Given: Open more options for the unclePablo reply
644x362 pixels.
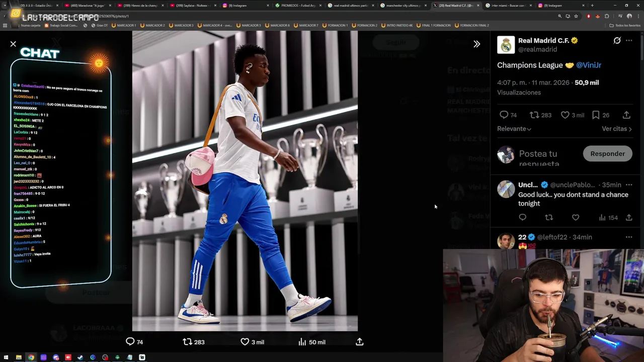Looking at the screenshot, I should point(629,185).
